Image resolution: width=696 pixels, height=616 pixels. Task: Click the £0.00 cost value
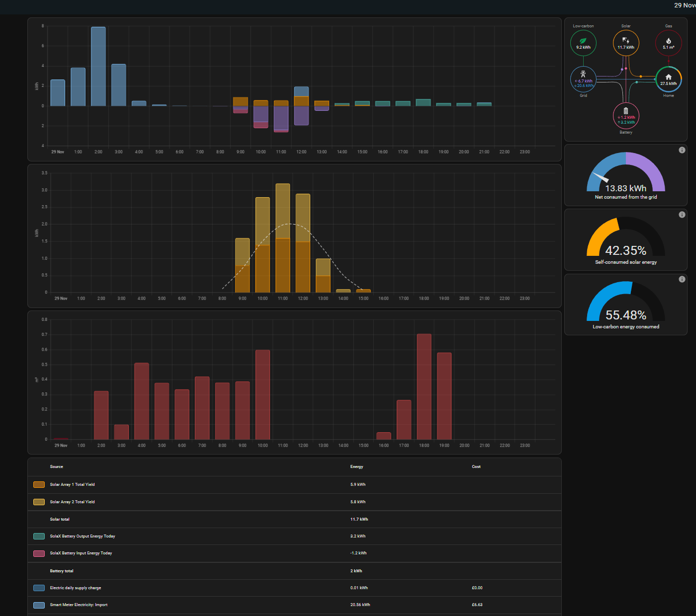point(477,588)
